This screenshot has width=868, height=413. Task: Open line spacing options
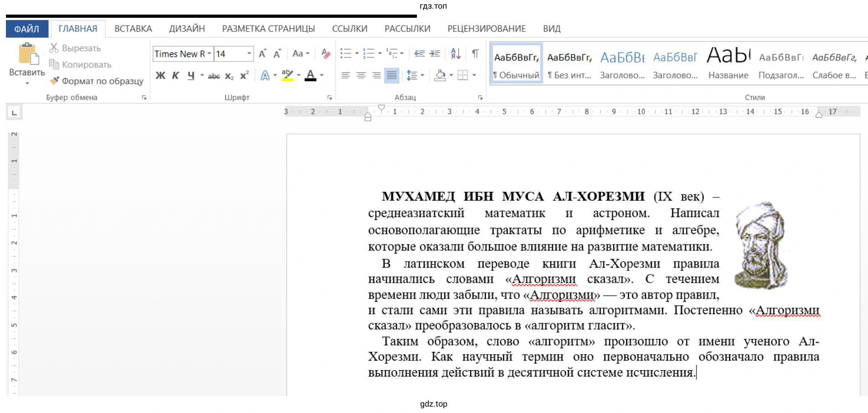415,75
